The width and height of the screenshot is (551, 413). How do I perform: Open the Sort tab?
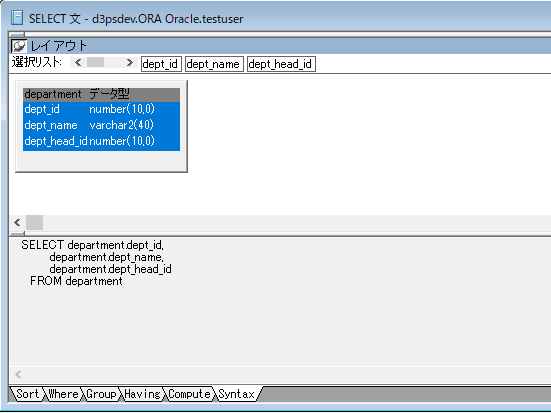(28, 394)
